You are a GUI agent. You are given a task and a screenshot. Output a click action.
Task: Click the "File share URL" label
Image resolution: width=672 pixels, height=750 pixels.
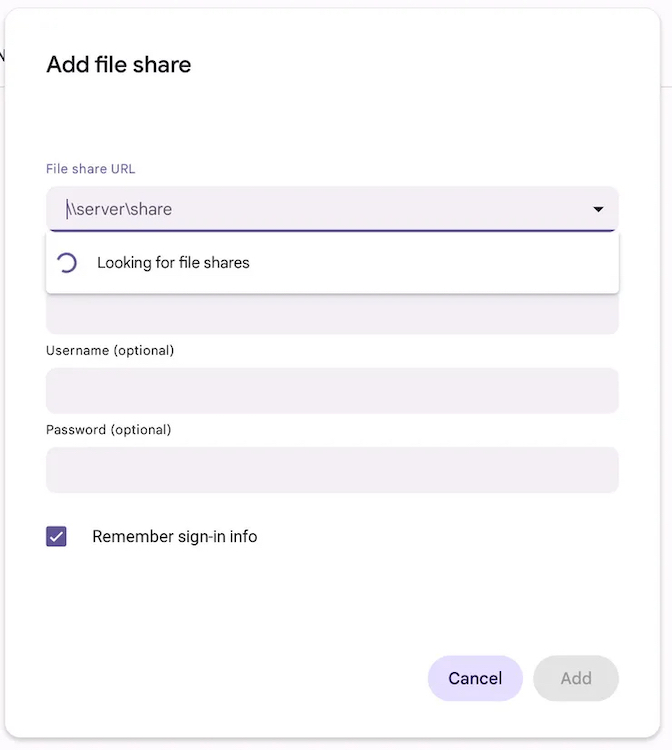pos(90,169)
